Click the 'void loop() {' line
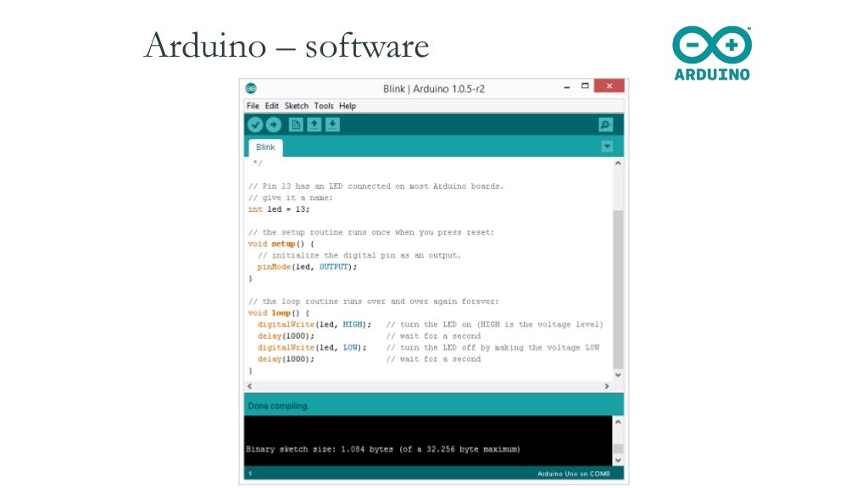Viewport: 868px width, 488px height. (x=279, y=313)
